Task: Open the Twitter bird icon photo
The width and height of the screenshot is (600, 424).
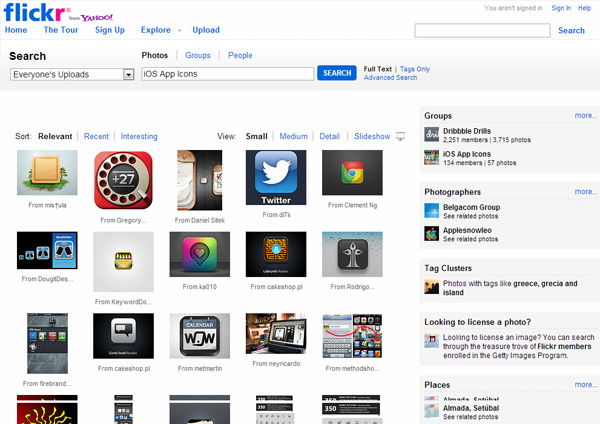Action: (x=276, y=178)
